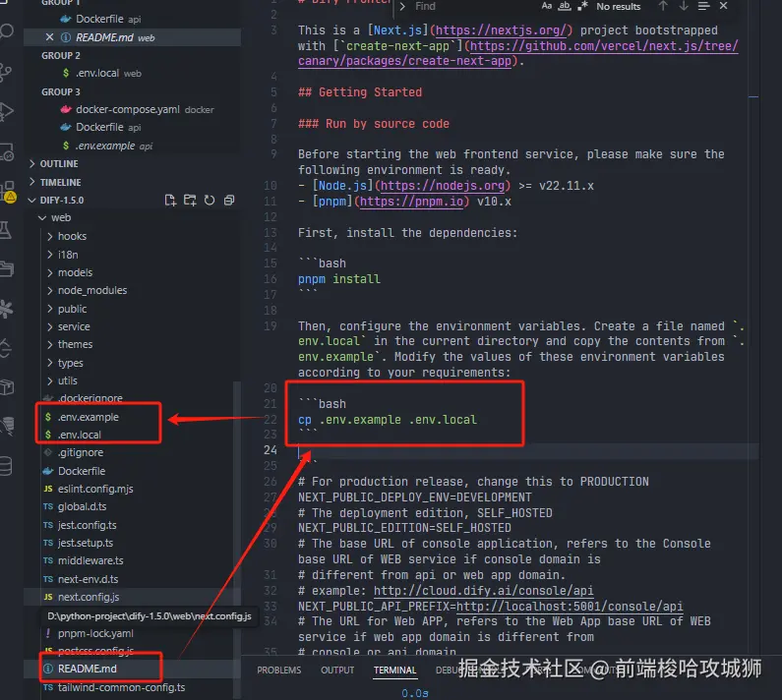Expand the Replace toggle arrow in Find
782x700 pixels.
pos(402,7)
